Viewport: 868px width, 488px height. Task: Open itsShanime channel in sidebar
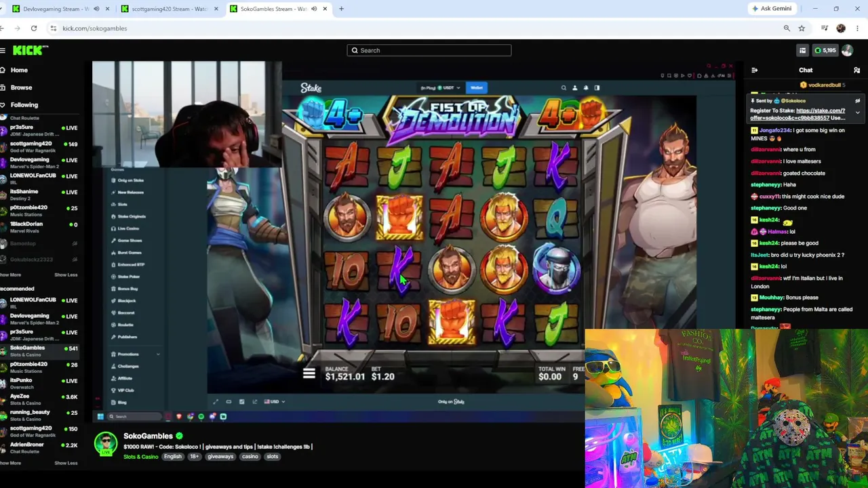pyautogui.click(x=39, y=195)
